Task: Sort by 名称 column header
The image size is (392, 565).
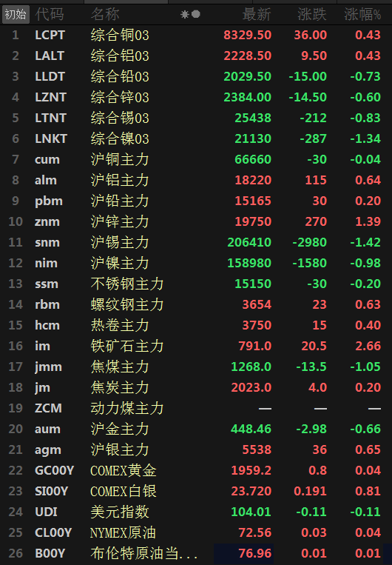Action: point(105,14)
